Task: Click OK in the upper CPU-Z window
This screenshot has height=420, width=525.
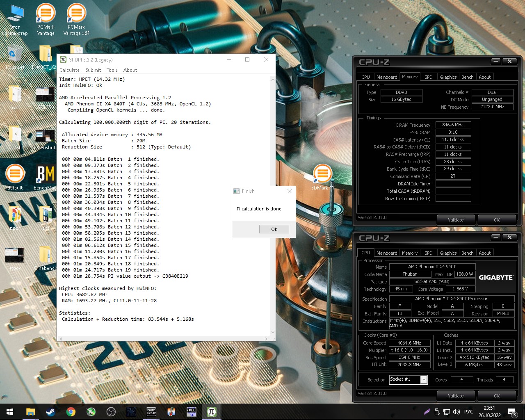Action: 497,220
